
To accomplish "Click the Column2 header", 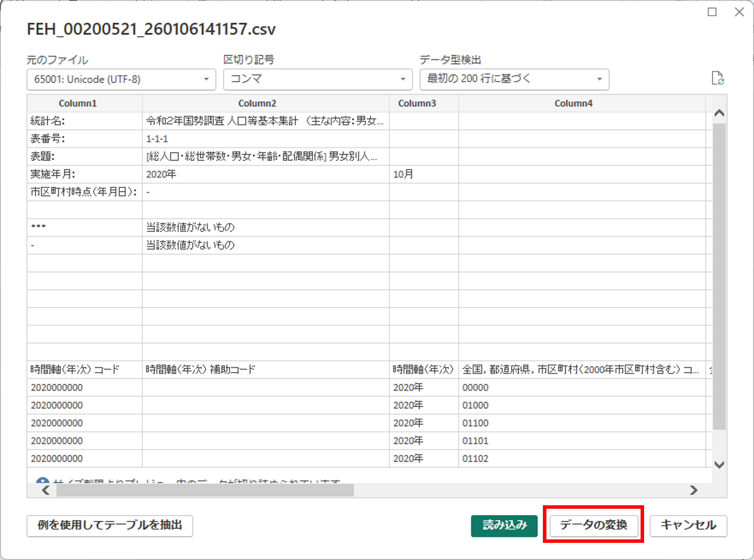I will 257,103.
